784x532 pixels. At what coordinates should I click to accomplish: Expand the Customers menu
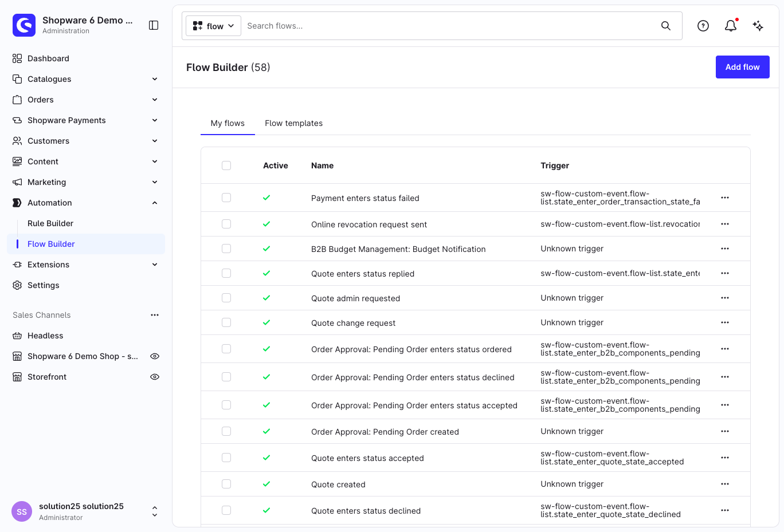tap(155, 141)
